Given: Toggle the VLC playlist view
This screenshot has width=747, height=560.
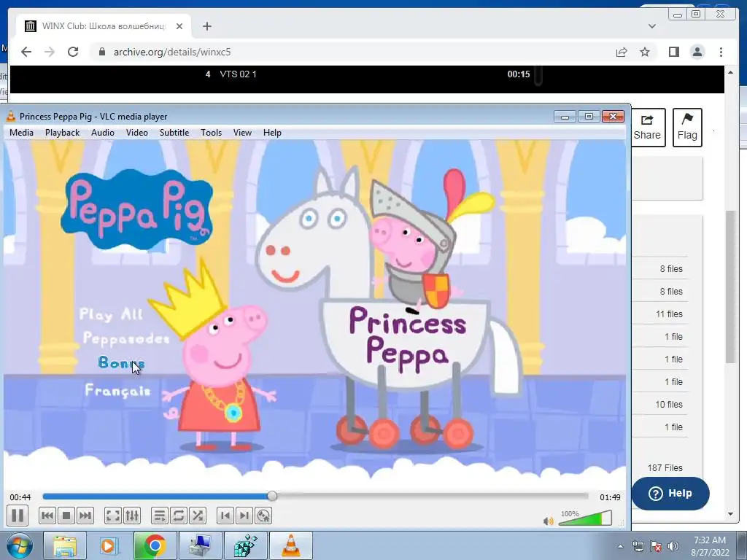Looking at the screenshot, I should click(x=160, y=516).
